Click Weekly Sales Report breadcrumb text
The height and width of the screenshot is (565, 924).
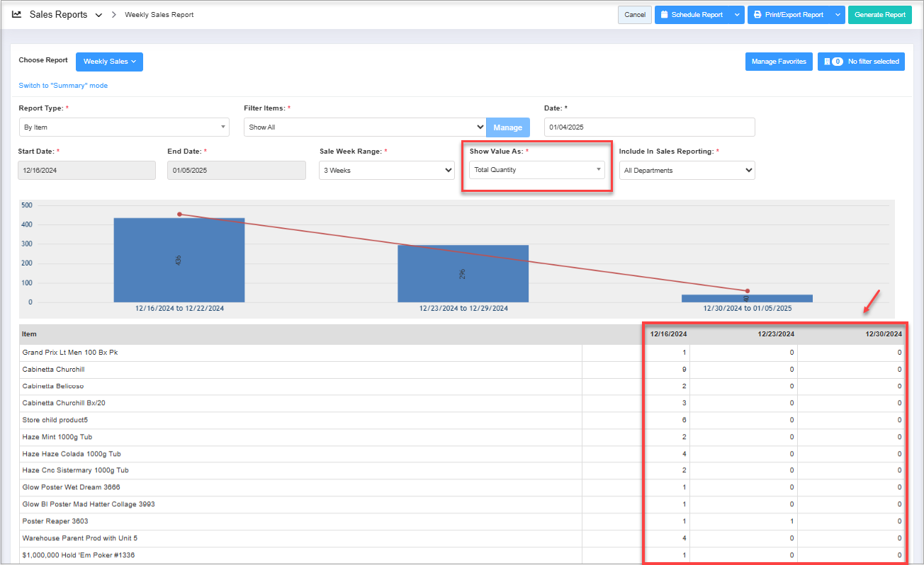pos(159,15)
